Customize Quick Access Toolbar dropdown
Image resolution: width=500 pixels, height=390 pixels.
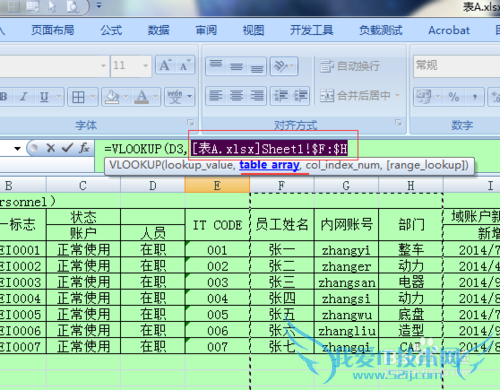[x=99, y=5]
